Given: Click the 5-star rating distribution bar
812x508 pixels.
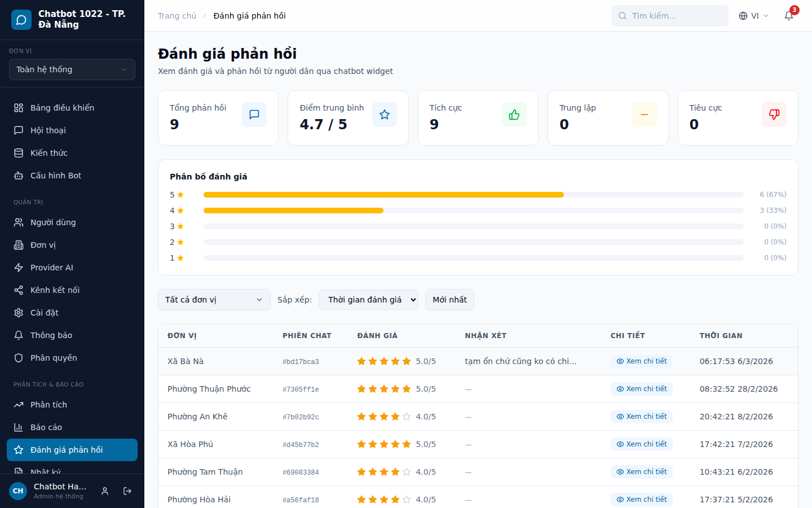Looking at the screenshot, I should coord(383,195).
